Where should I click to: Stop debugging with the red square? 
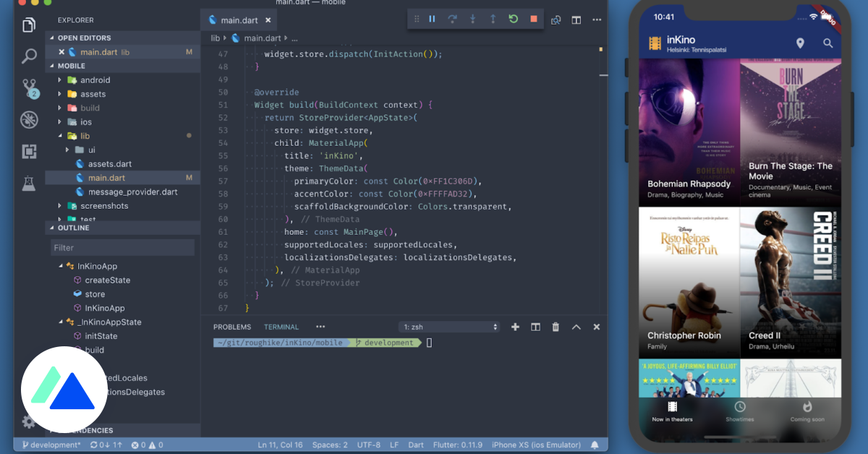(534, 20)
